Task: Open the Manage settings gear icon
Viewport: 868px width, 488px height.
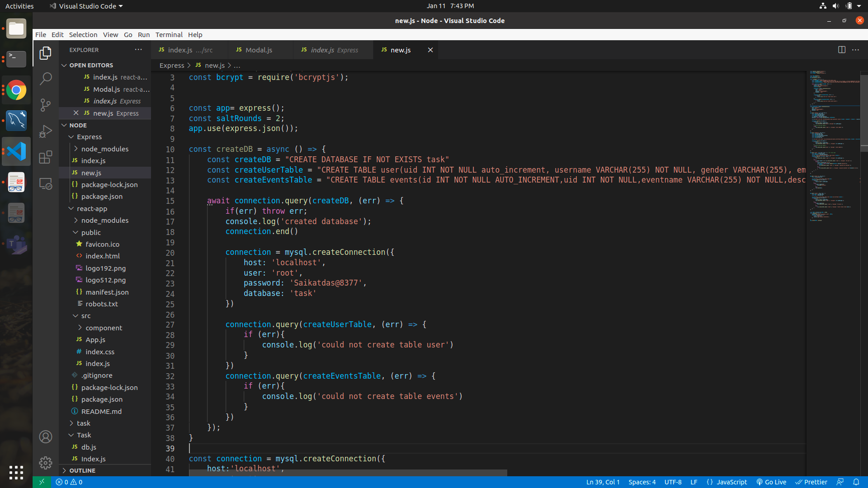Action: click(x=46, y=463)
